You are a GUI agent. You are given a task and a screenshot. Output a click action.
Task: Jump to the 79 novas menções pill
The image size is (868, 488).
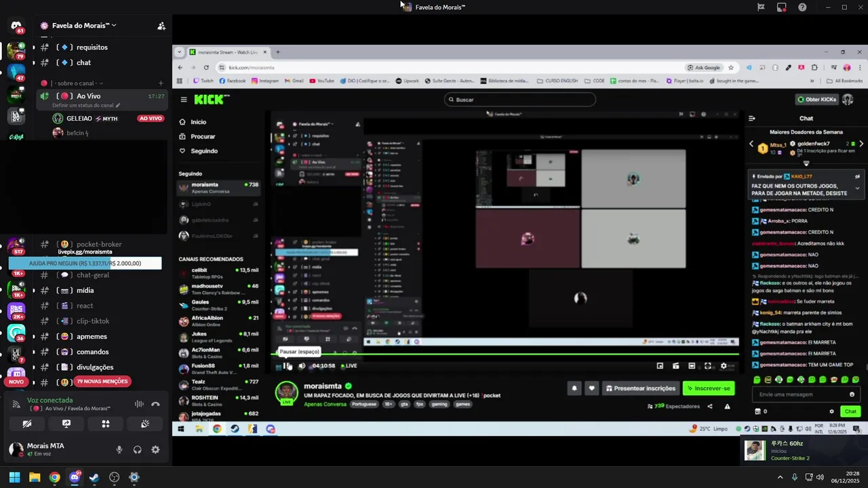[x=102, y=382]
